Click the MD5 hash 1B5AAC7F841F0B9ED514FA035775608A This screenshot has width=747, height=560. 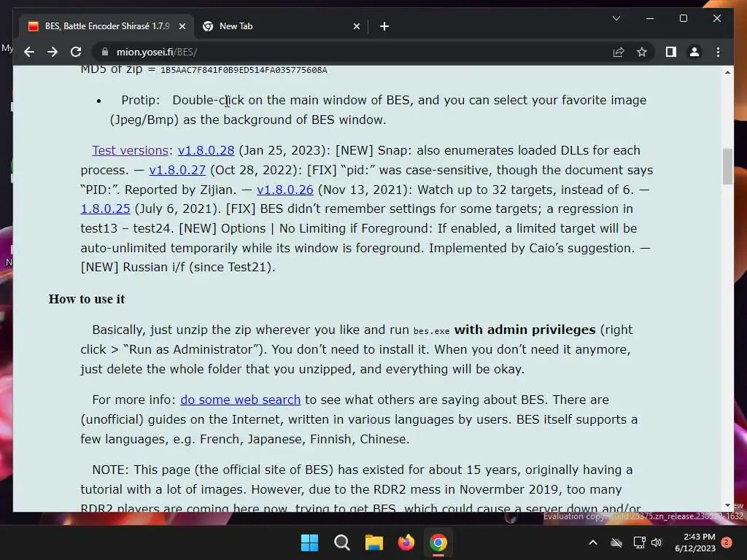pyautogui.click(x=244, y=71)
